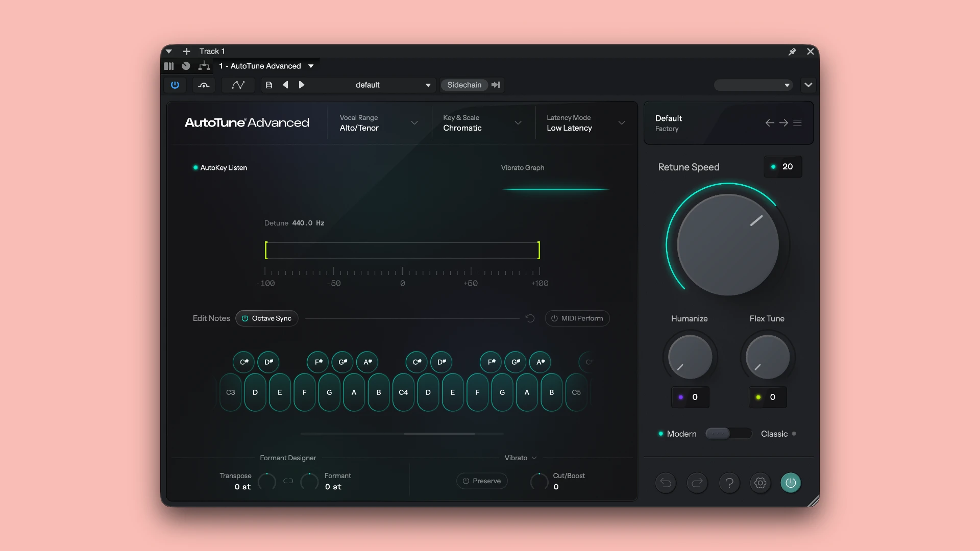
Task: Open help with the question mark button
Action: click(x=729, y=483)
